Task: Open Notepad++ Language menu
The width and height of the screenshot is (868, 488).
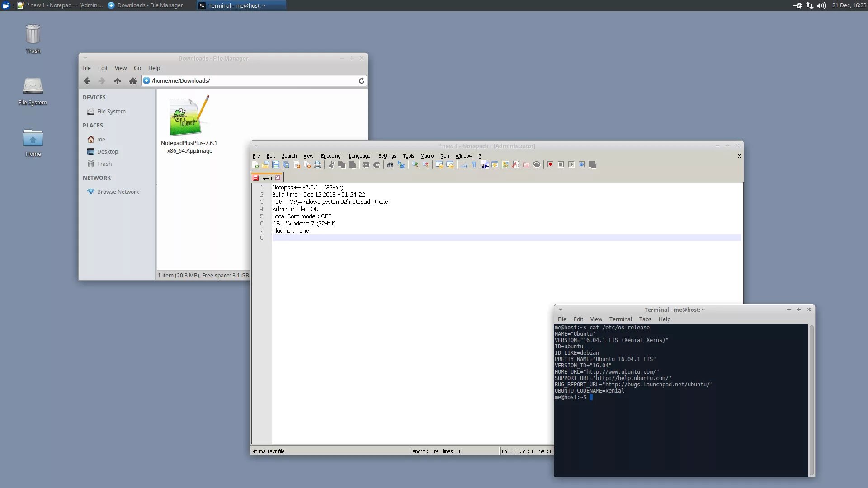Action: (359, 156)
